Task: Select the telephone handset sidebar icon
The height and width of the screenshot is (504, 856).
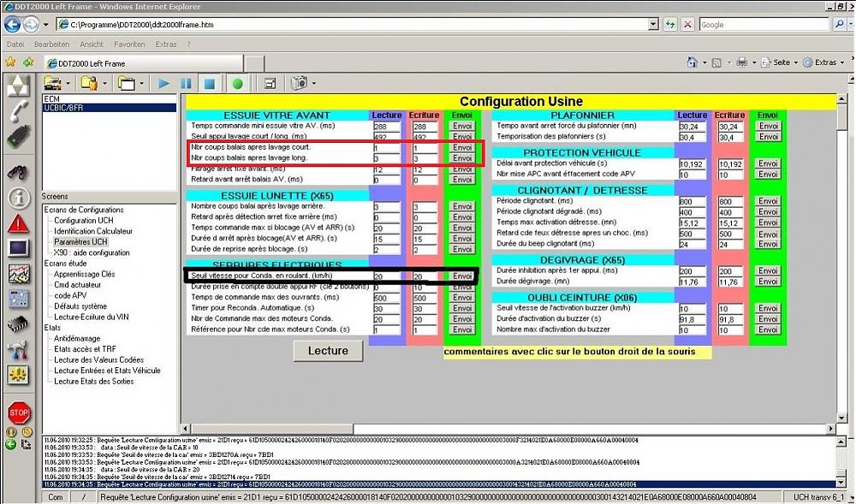Action: click(x=19, y=110)
